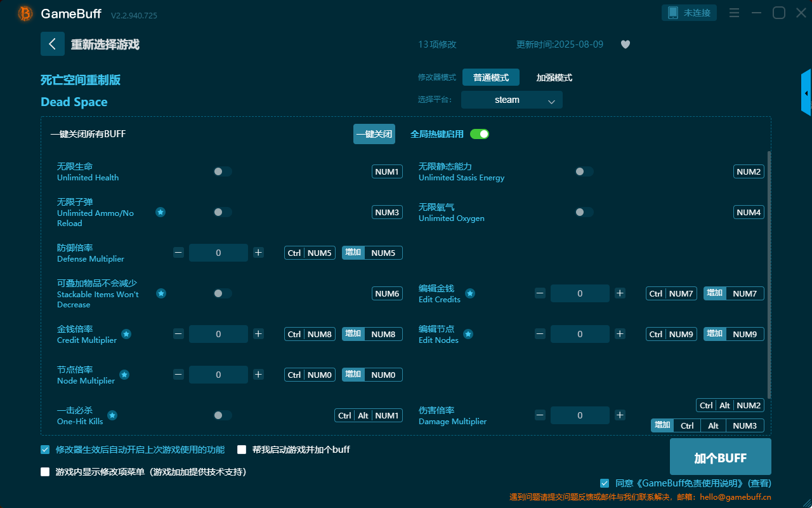This screenshot has width=812, height=508.
Task: Toggle Unlimited Ammo/No Reload switch
Action: [x=223, y=212]
